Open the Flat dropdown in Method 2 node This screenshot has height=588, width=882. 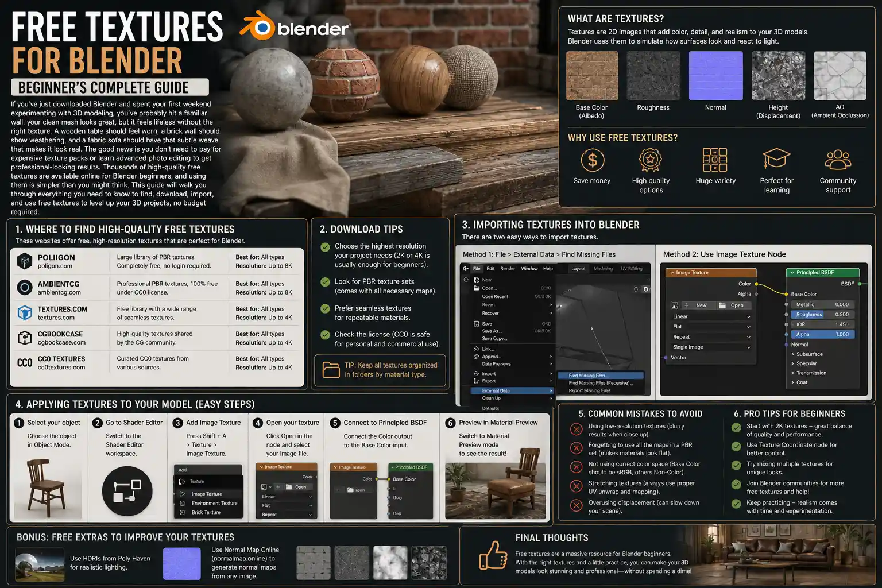[711, 327]
